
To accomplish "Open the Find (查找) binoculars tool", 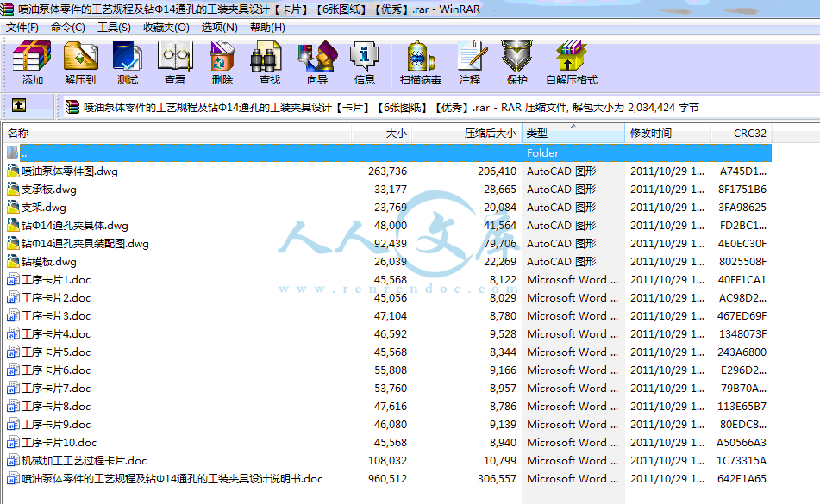I will tap(269, 63).
